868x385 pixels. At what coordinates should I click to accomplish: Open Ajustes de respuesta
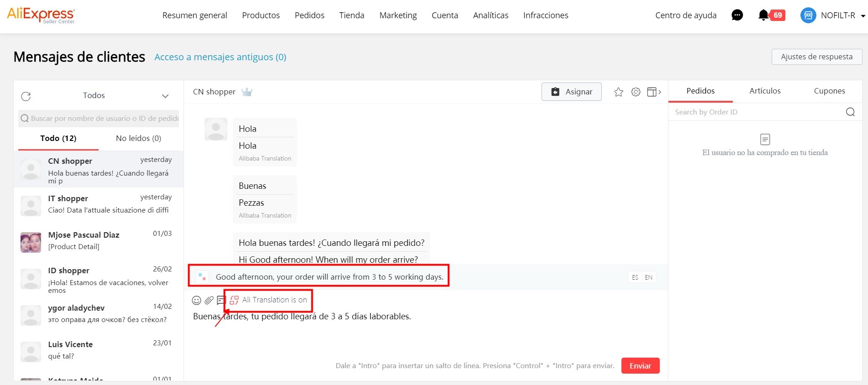pyautogui.click(x=816, y=57)
